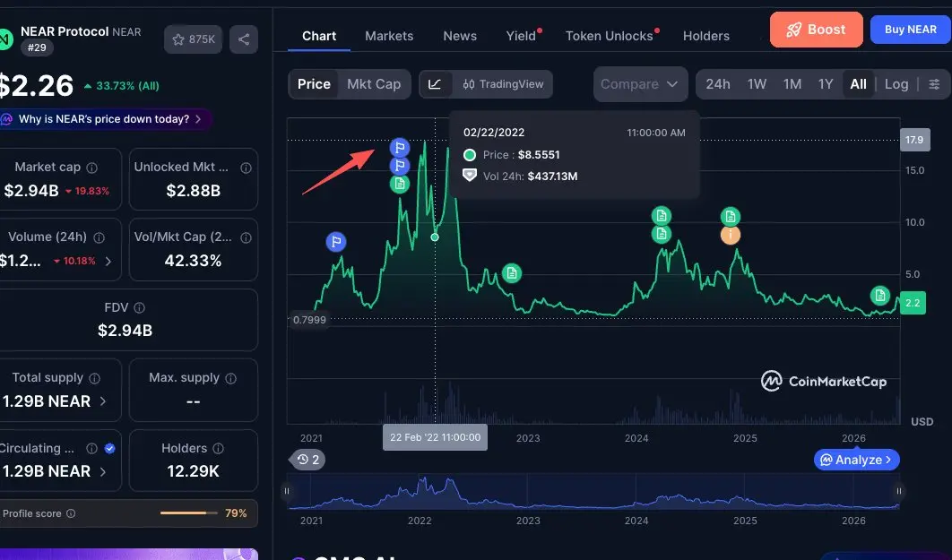
Task: Expand Total supply details chevron
Action: [x=102, y=401]
